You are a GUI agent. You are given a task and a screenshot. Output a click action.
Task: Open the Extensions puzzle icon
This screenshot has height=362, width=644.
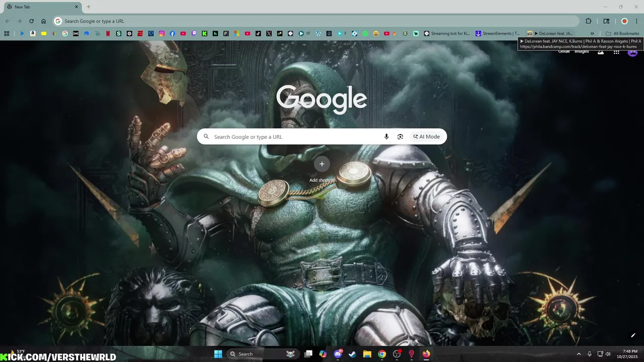(589, 21)
